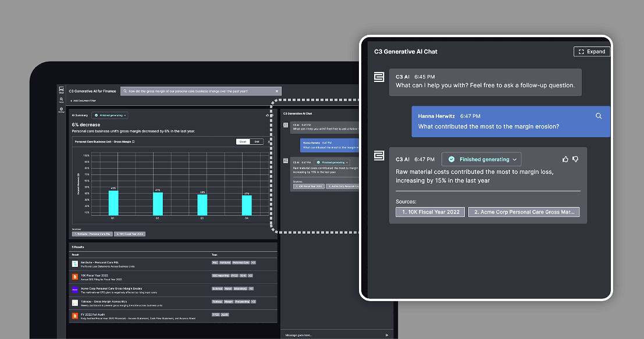Image resolution: width=644 pixels, height=339 pixels.
Task: Expand the +2 tags on the Tableau row
Action: coord(254,302)
